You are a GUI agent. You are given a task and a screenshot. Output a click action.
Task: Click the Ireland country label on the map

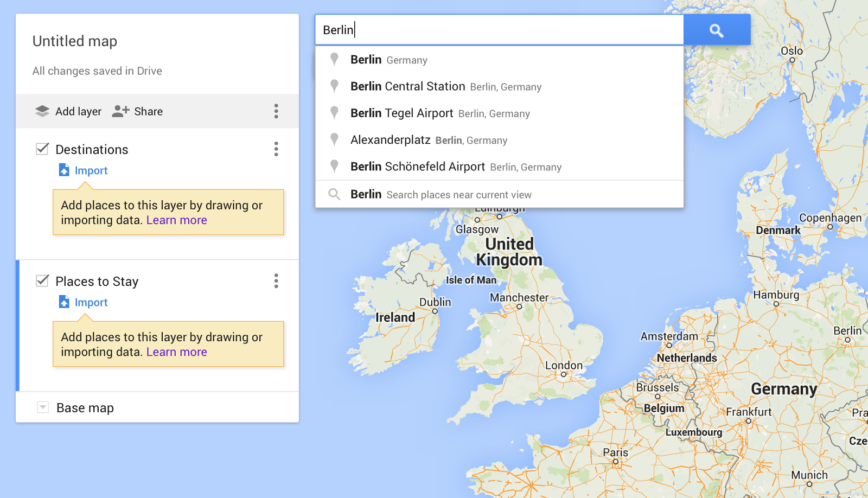click(x=395, y=317)
